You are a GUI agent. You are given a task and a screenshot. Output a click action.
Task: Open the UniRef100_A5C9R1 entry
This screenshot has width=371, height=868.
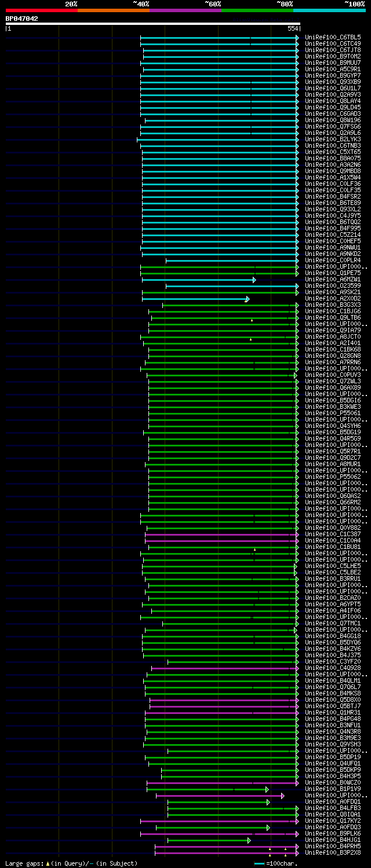pyautogui.click(x=333, y=69)
